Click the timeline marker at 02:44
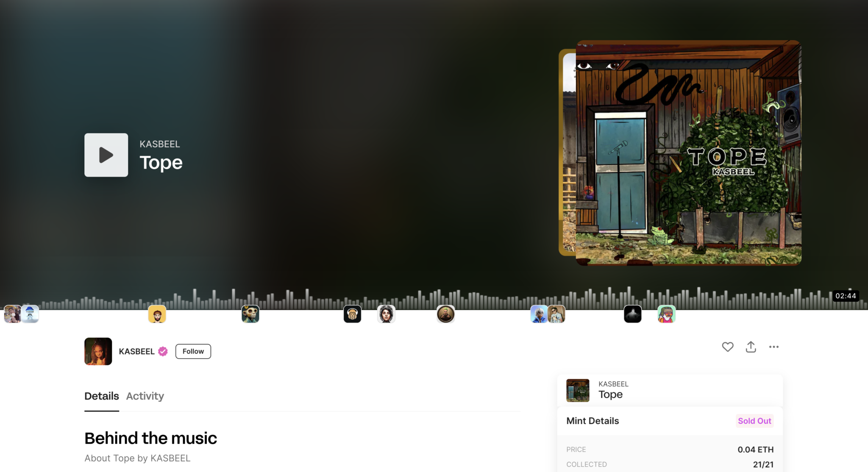868x472 pixels. coord(846,296)
